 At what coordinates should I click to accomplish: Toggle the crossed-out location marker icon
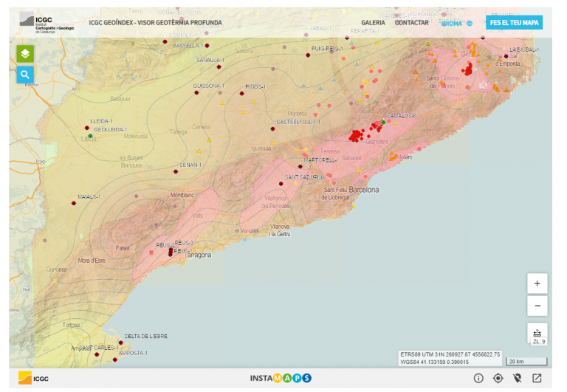click(518, 378)
